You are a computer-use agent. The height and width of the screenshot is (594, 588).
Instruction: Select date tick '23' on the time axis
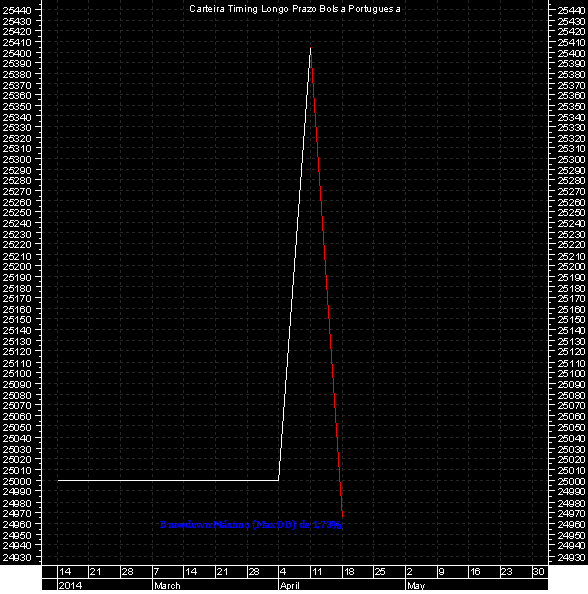tap(507, 571)
